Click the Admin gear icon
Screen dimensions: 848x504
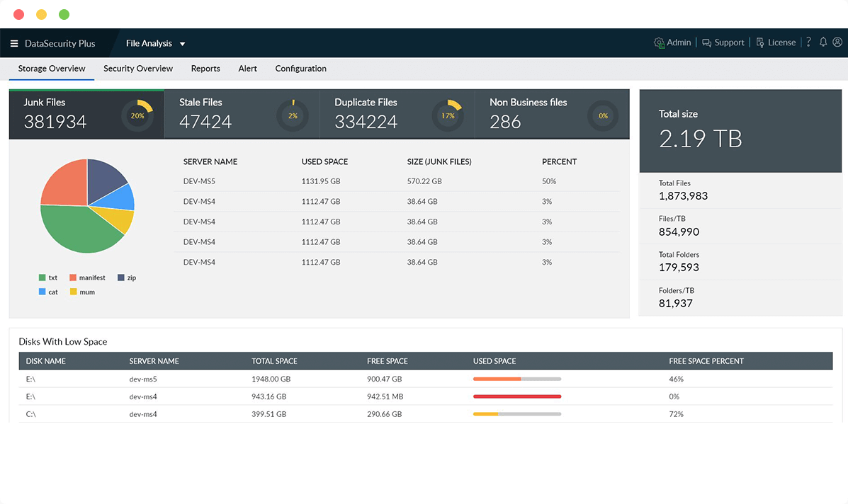tap(659, 42)
